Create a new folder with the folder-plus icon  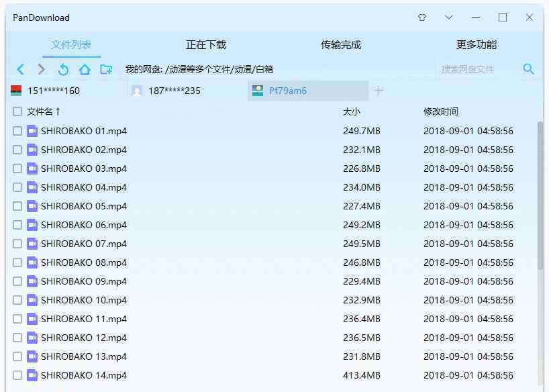pos(106,69)
